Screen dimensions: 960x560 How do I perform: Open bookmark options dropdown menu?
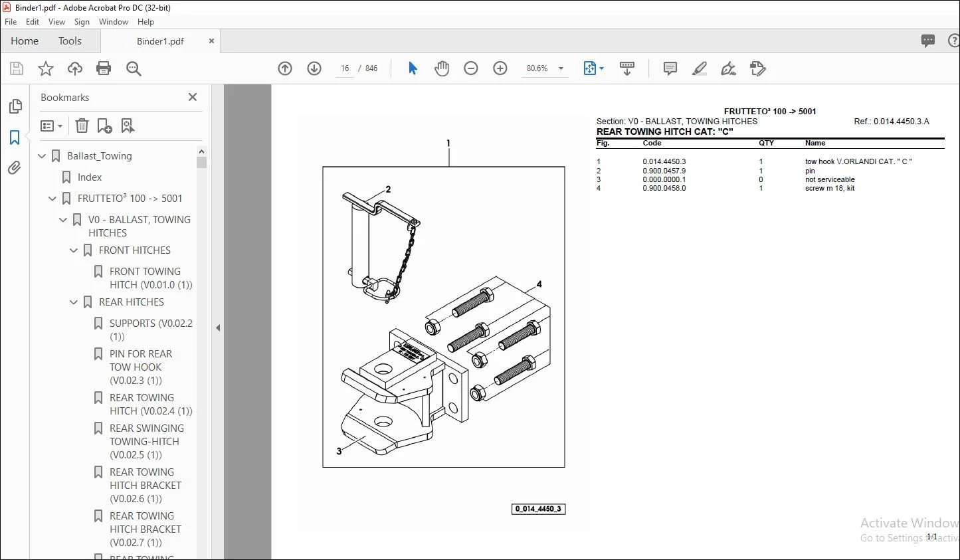pyautogui.click(x=51, y=126)
